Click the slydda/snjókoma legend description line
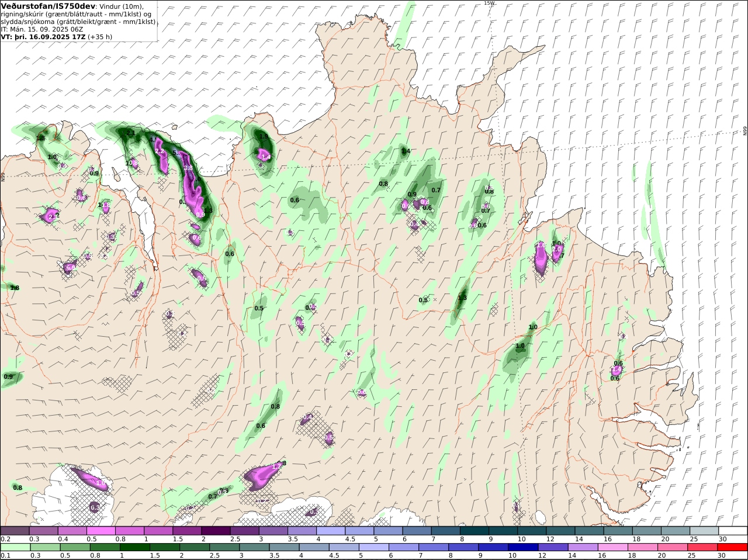Screen dimensions: 748x560 point(78,22)
